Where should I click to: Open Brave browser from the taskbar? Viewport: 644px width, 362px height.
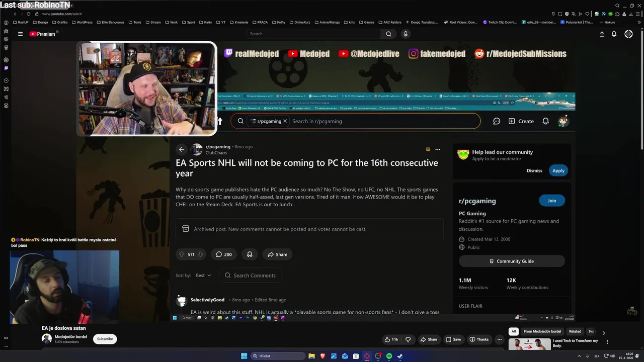[x=323, y=356]
